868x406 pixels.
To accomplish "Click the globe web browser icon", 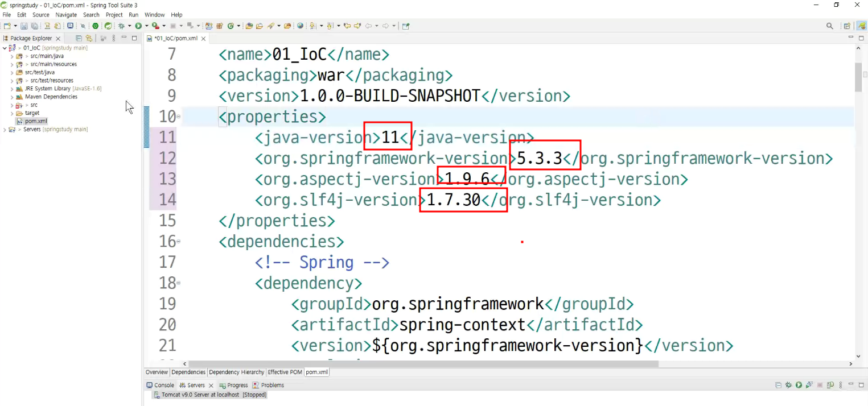I will pos(301,26).
